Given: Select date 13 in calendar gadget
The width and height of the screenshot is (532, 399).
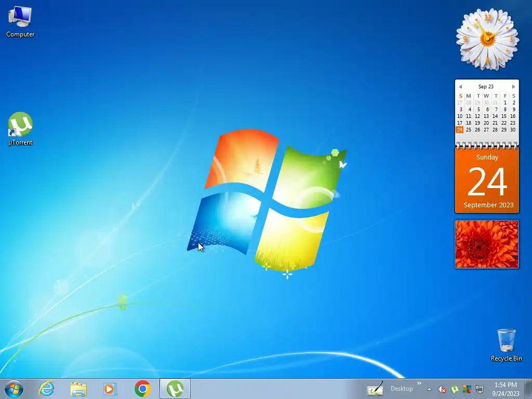Looking at the screenshot, I should (x=486, y=116).
